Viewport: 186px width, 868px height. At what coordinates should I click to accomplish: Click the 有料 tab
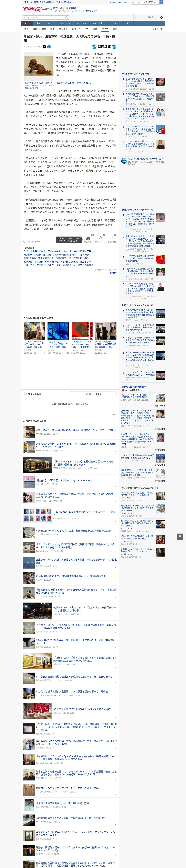point(128,23)
